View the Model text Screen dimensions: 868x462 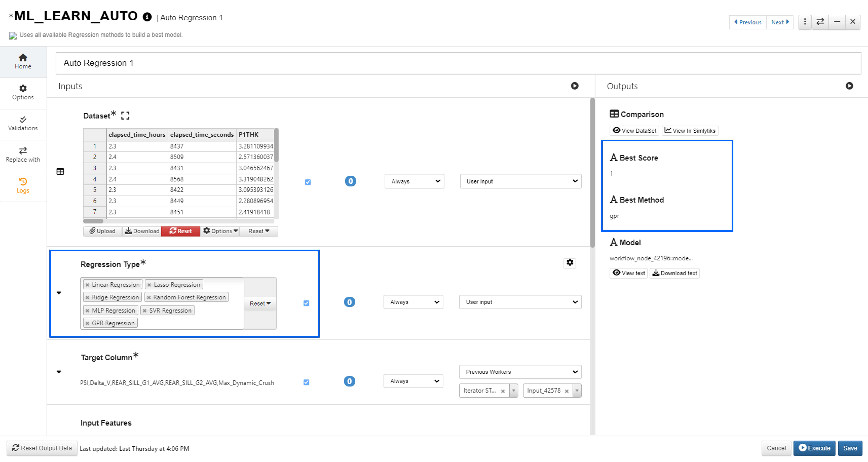(628, 273)
